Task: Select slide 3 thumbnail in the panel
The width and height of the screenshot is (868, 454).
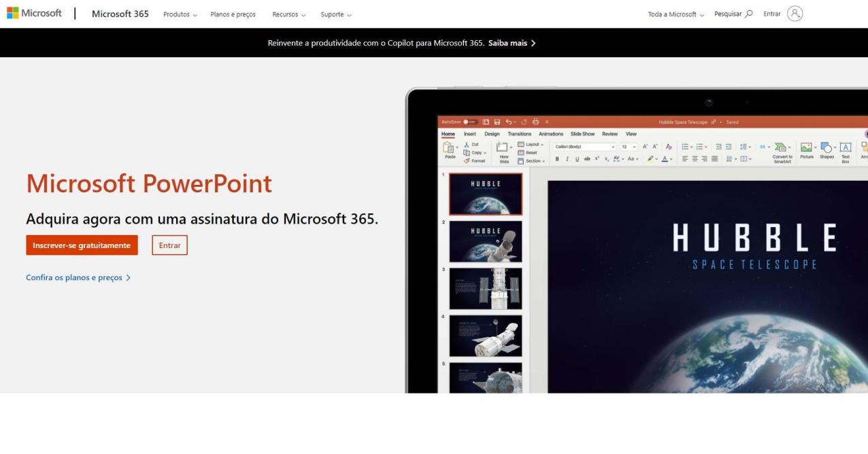Action: click(x=485, y=288)
